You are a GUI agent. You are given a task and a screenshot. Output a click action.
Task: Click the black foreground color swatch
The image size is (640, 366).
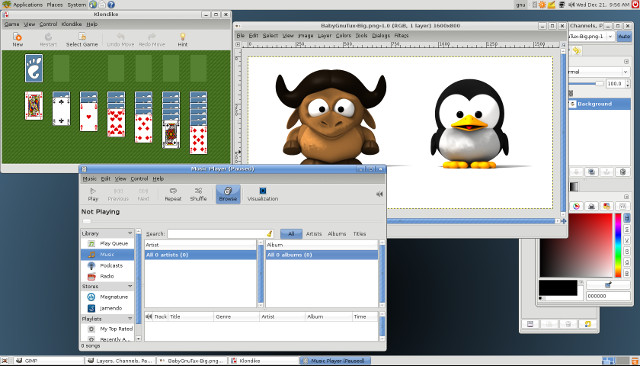(558, 288)
